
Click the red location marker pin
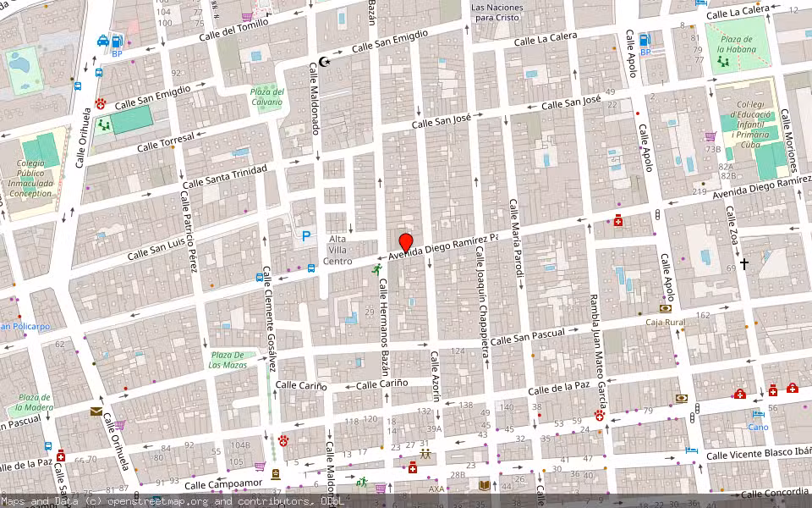(x=406, y=243)
